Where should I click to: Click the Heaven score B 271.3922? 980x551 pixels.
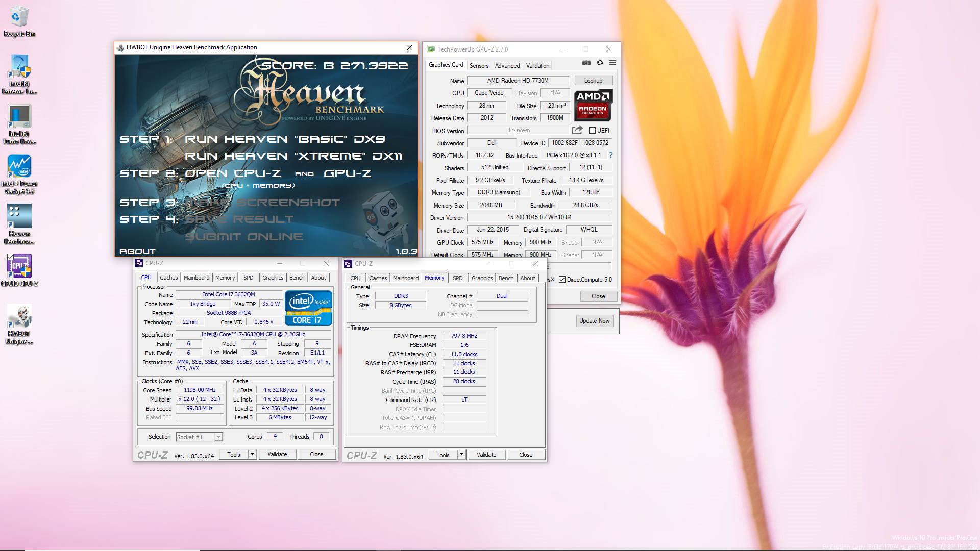click(334, 66)
